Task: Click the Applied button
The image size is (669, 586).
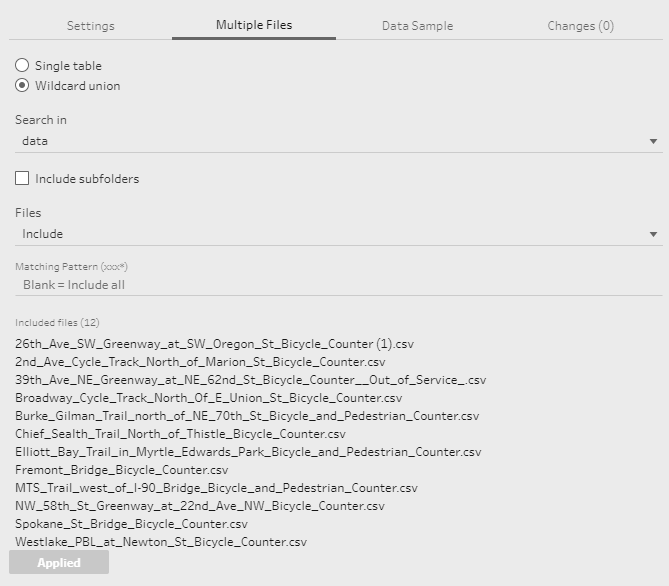Action: (x=59, y=562)
